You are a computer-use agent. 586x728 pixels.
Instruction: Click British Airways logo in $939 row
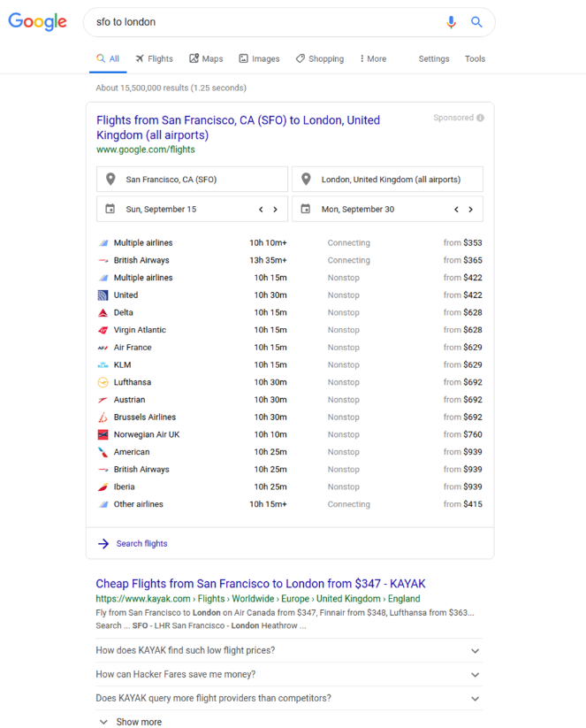103,470
